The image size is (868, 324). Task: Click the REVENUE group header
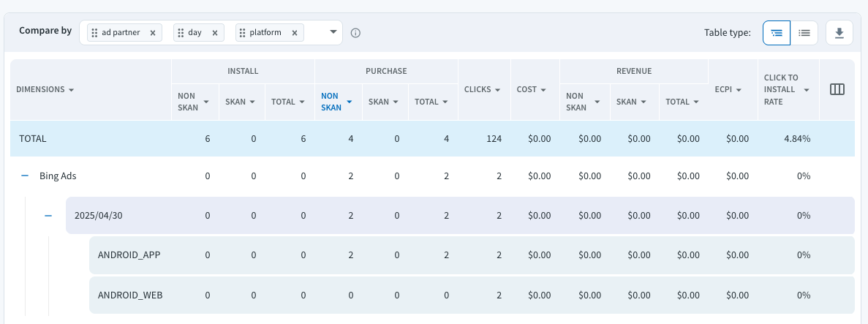pos(634,71)
